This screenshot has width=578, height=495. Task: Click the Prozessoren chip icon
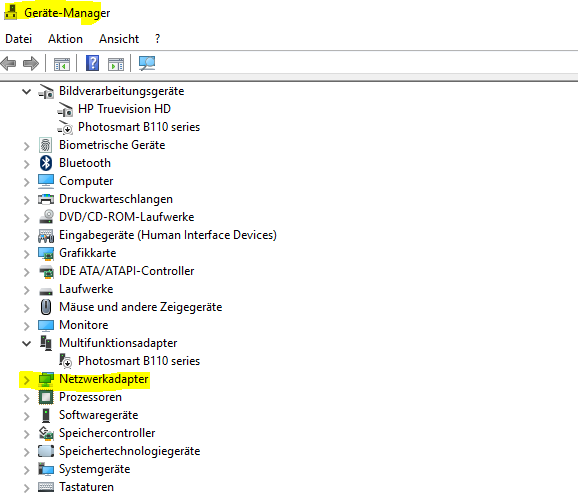(x=46, y=397)
